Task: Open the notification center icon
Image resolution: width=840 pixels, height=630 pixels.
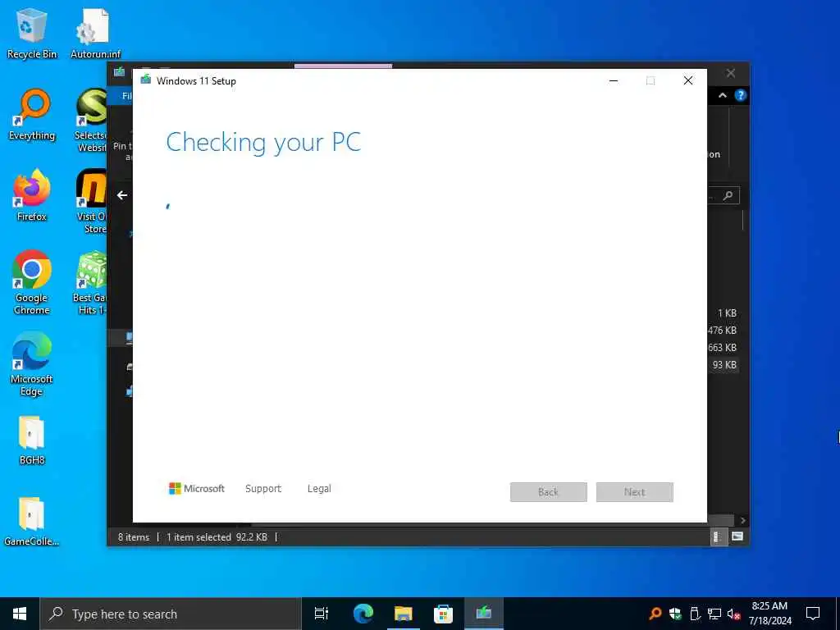Action: [813, 614]
